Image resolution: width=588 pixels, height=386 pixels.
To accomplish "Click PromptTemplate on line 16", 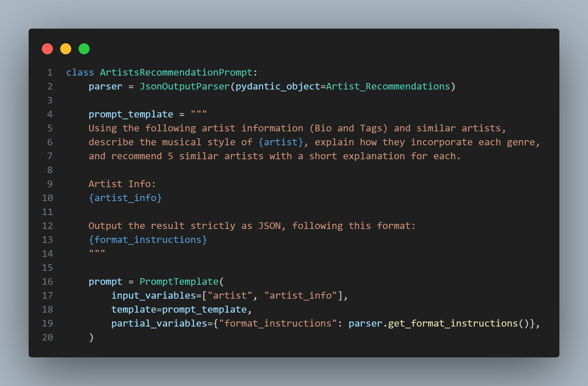I will [179, 281].
